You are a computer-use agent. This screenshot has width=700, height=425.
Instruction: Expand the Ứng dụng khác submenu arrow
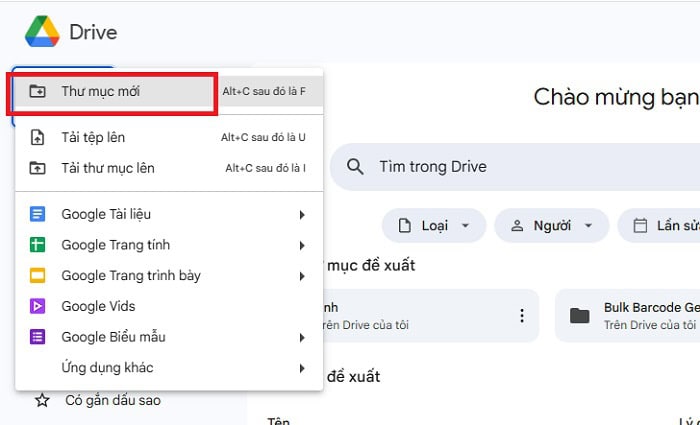coord(301,369)
